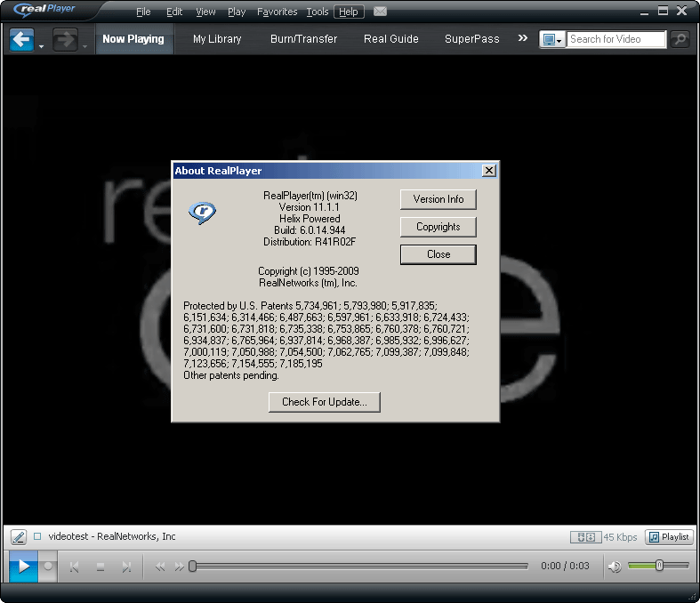Click the envelope message icon
Screen dimensions: 700x603
[380, 12]
